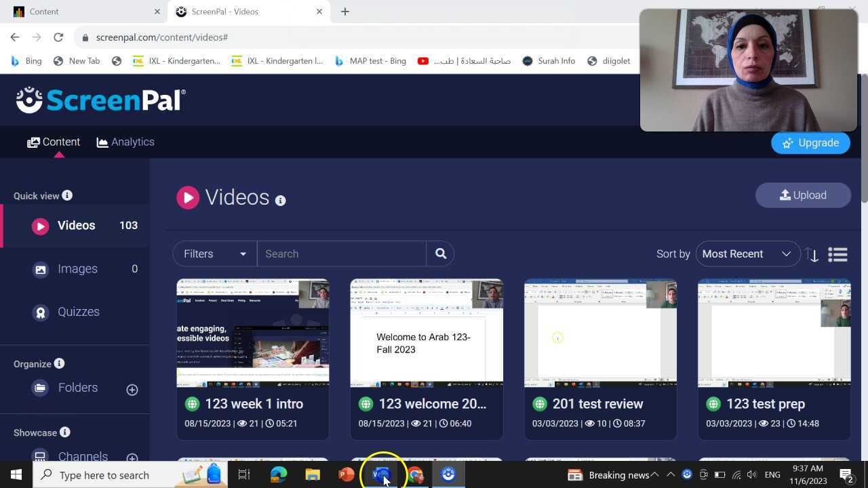Click Quick view info icon
Screen dimensions: 868x488
[67, 195]
